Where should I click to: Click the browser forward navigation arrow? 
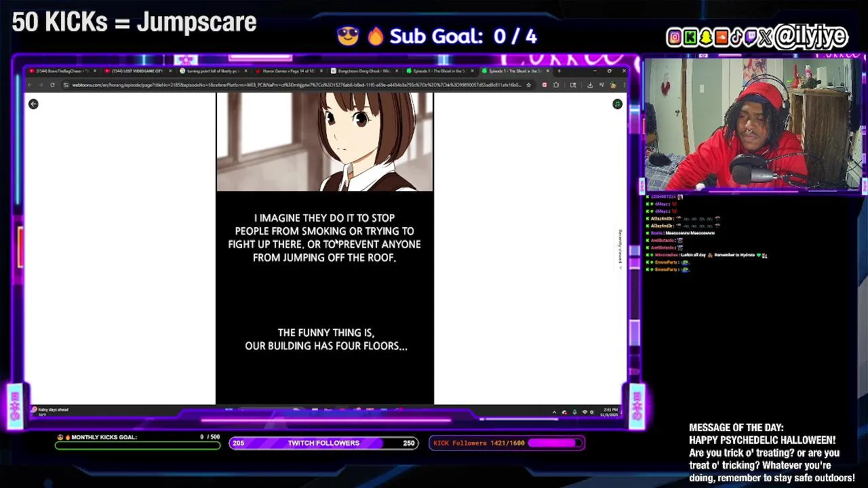coord(41,85)
